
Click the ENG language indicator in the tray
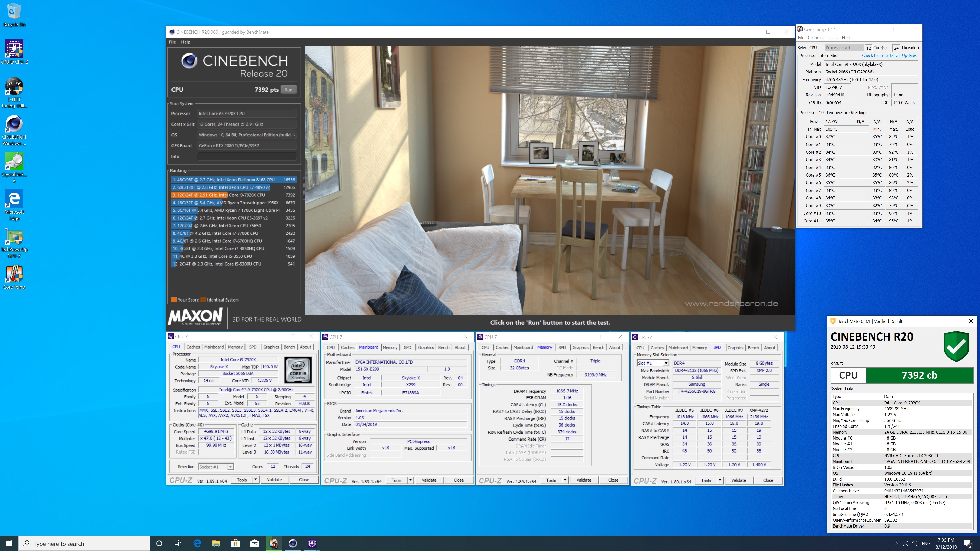coord(926,543)
